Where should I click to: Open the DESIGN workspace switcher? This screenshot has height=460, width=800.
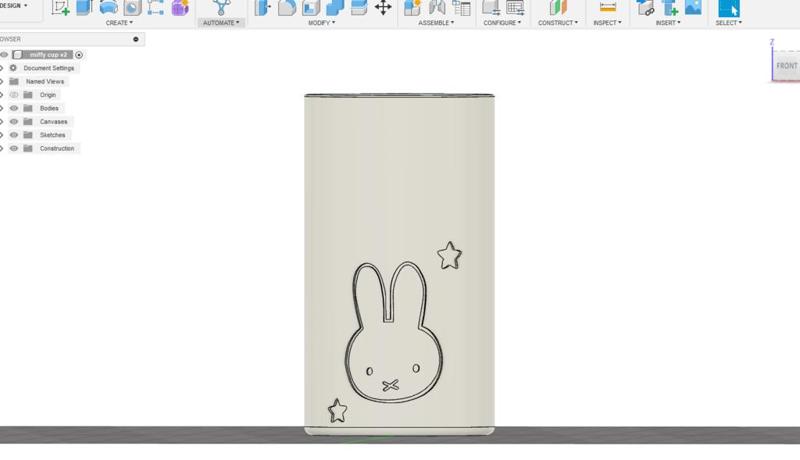point(14,6)
